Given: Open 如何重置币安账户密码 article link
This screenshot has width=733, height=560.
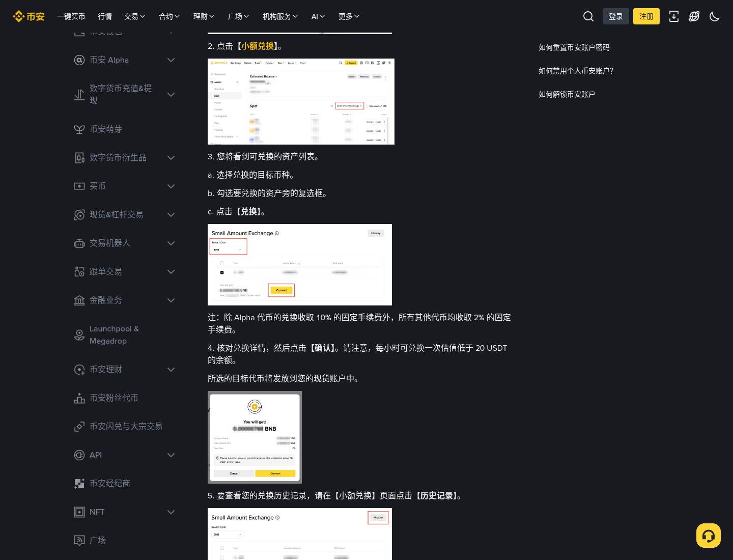Looking at the screenshot, I should click(x=574, y=47).
